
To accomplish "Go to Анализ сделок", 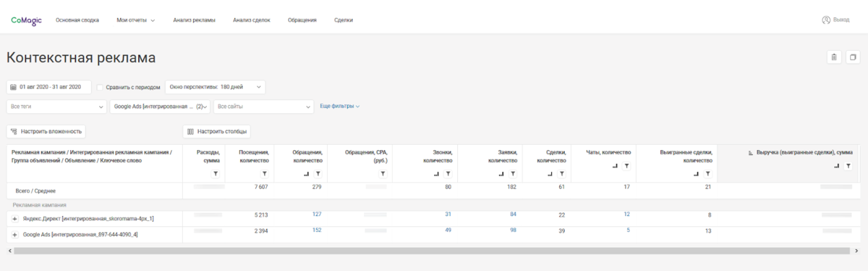I will [252, 20].
